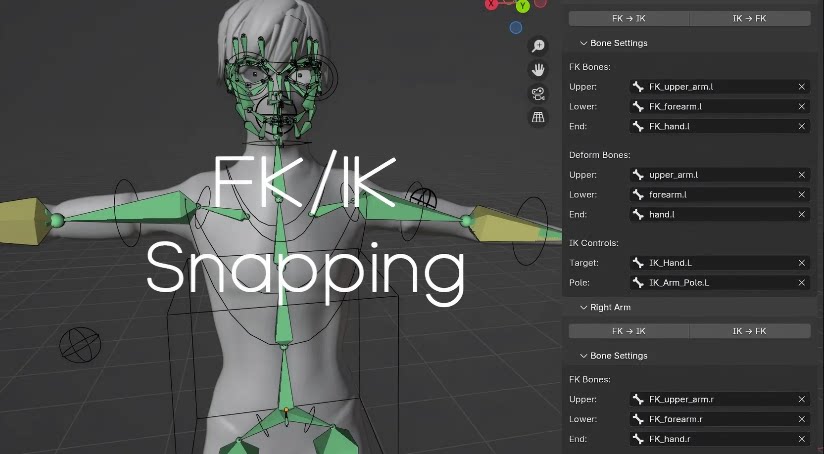The image size is (824, 454).
Task: Click the 'IK Controls:' label
Action: (x=594, y=243)
